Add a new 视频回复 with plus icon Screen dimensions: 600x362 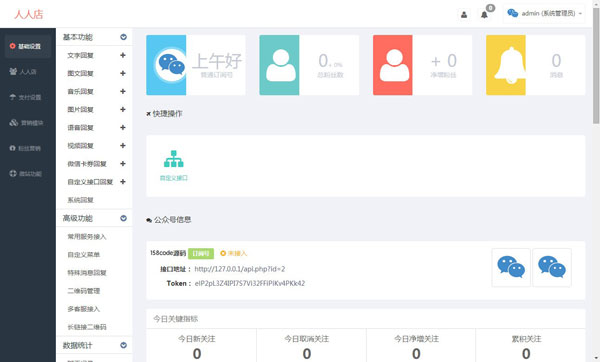[123, 145]
